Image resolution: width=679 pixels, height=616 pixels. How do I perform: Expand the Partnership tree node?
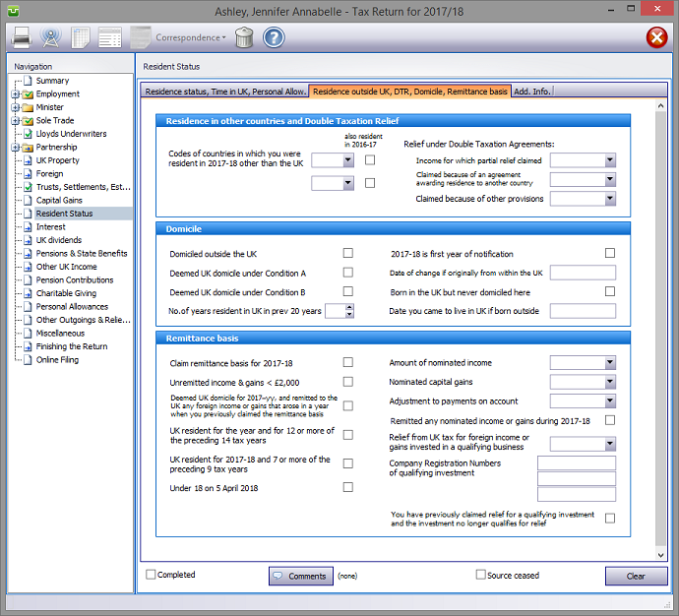[x=16, y=148]
